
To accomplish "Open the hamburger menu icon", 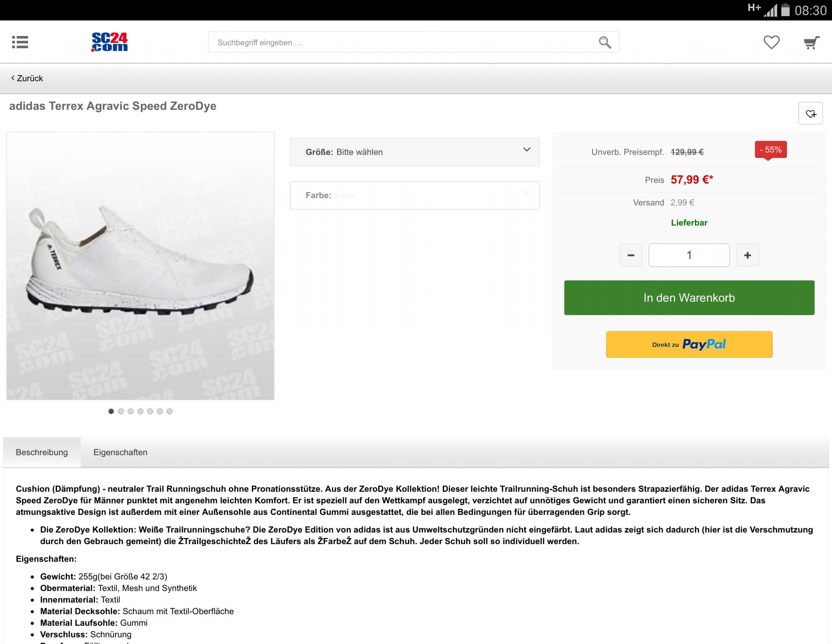I will [x=20, y=42].
